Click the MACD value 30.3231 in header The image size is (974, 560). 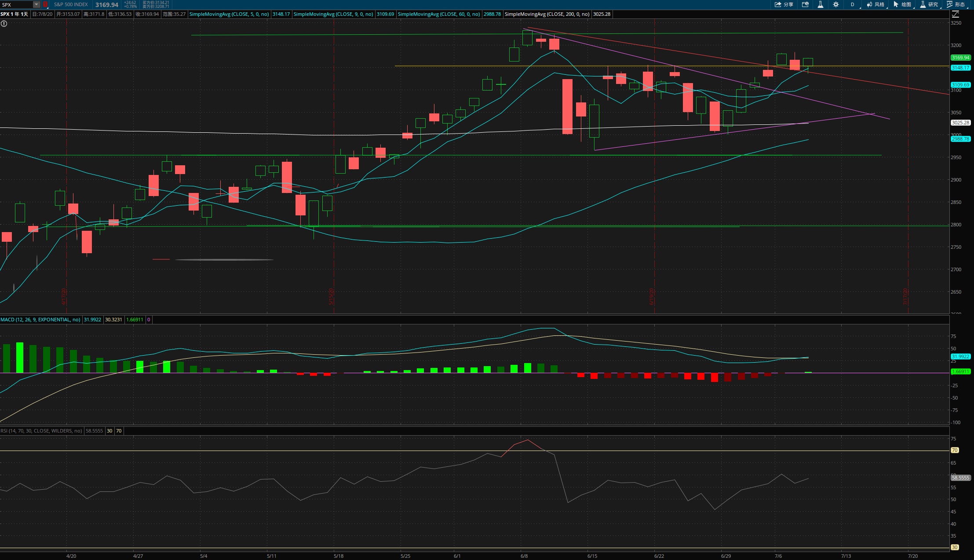[x=113, y=320]
